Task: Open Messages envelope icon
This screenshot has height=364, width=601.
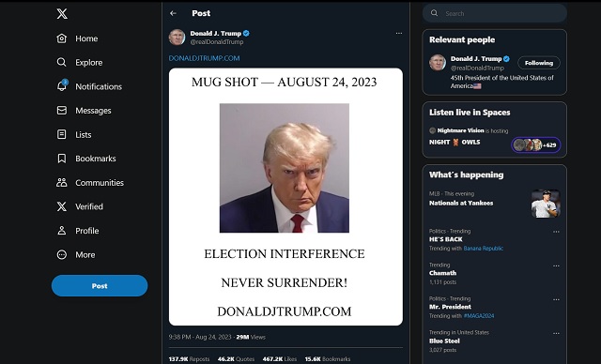Action: [x=62, y=111]
